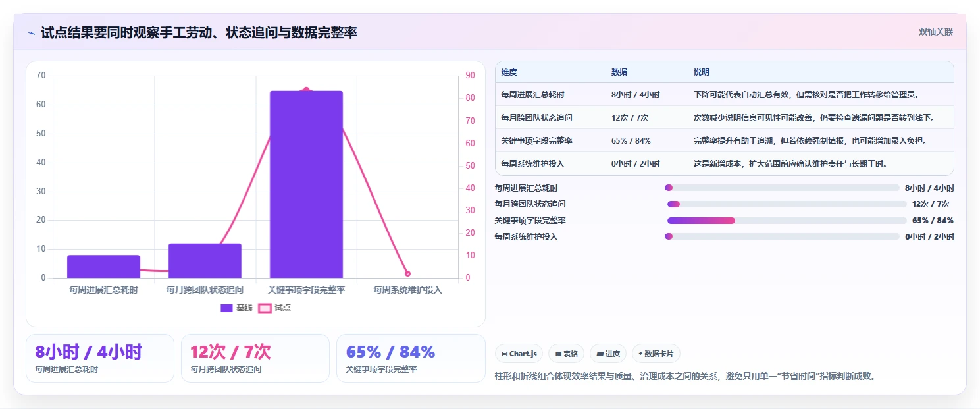
Task: Click the icon in the 进度 chip
Action: [600, 354]
